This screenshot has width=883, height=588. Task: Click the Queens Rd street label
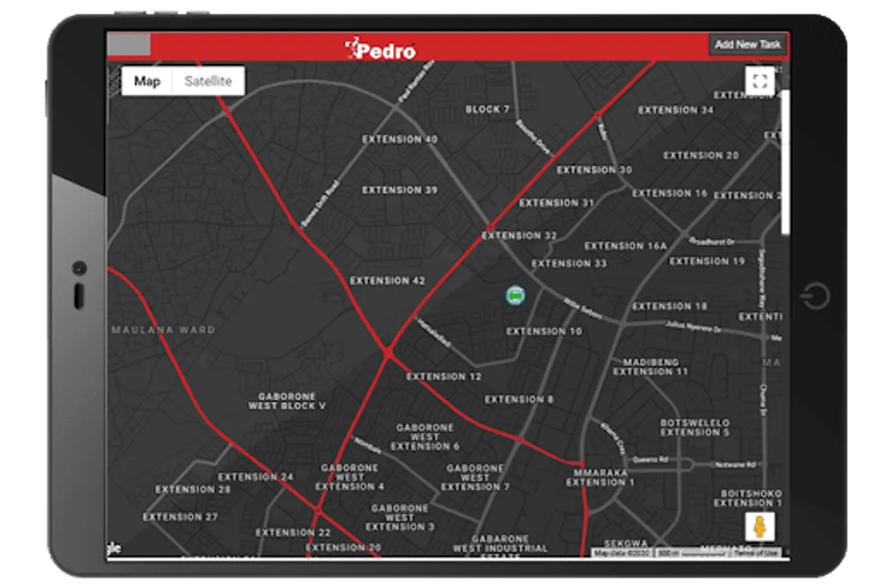click(650, 460)
